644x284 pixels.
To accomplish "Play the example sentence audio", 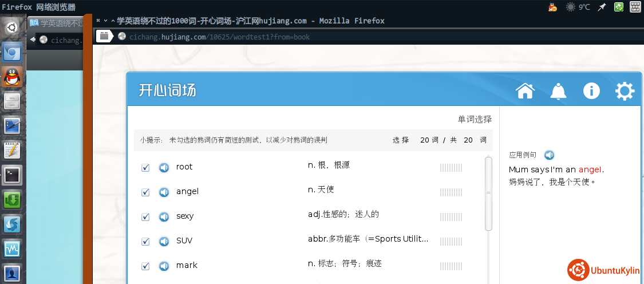I will (549, 155).
